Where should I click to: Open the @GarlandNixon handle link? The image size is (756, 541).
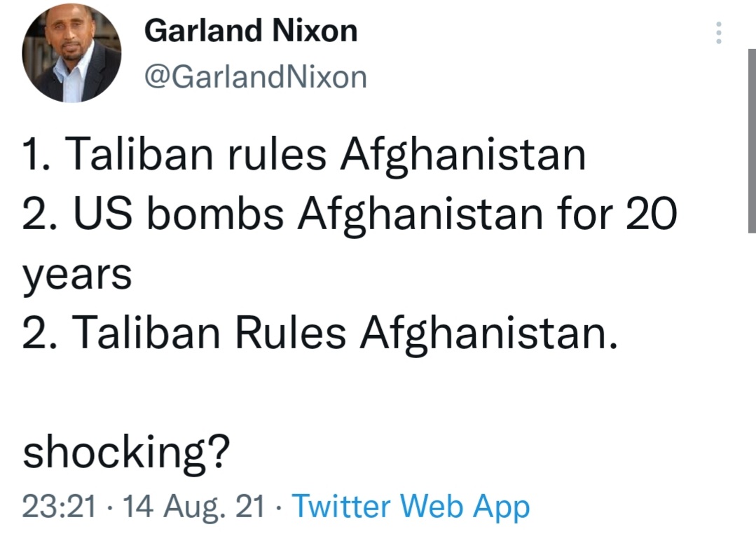[256, 76]
